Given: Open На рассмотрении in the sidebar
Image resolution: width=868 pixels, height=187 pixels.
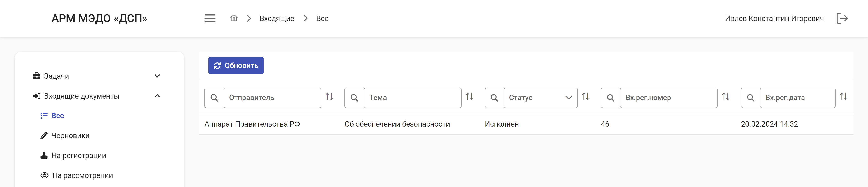Looking at the screenshot, I should [x=83, y=175].
